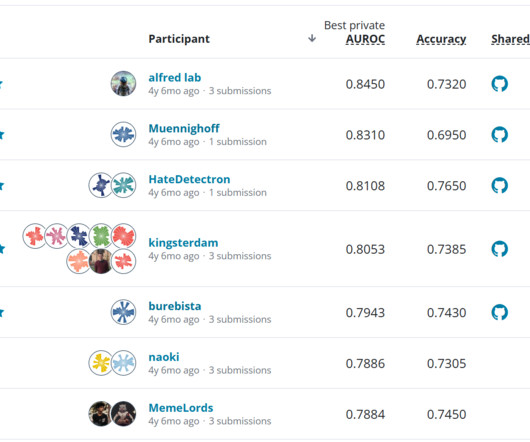
Task: Open alfred lab's GitHub shared code icon
Action: pyautogui.click(x=500, y=84)
